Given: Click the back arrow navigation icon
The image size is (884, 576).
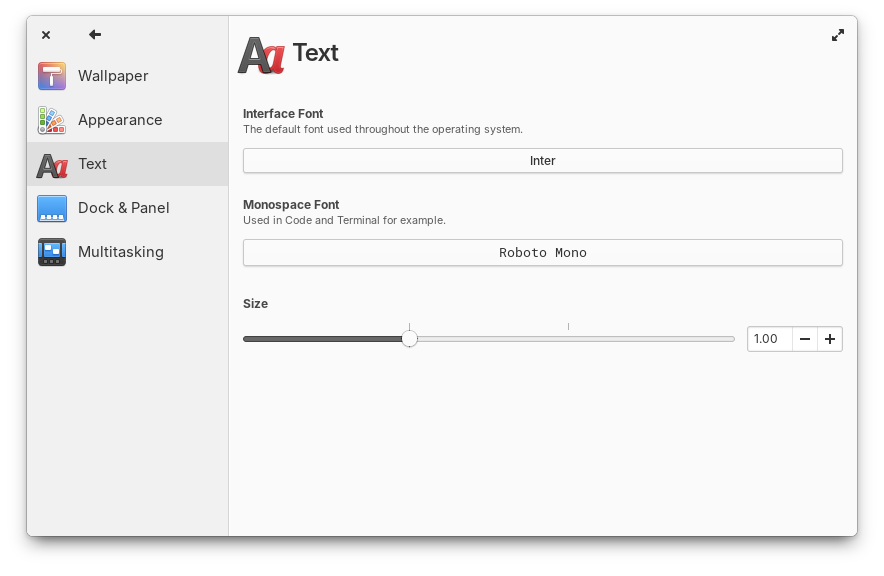Looking at the screenshot, I should 94,34.
